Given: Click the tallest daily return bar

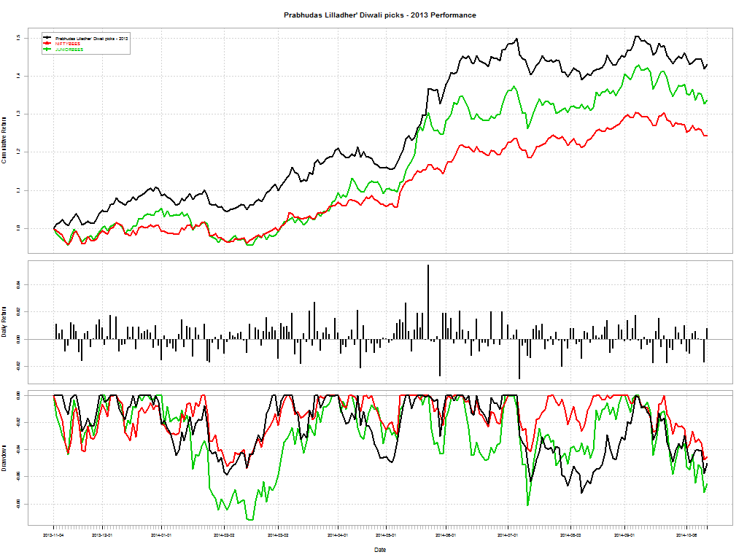Looking at the screenshot, I should tap(428, 302).
